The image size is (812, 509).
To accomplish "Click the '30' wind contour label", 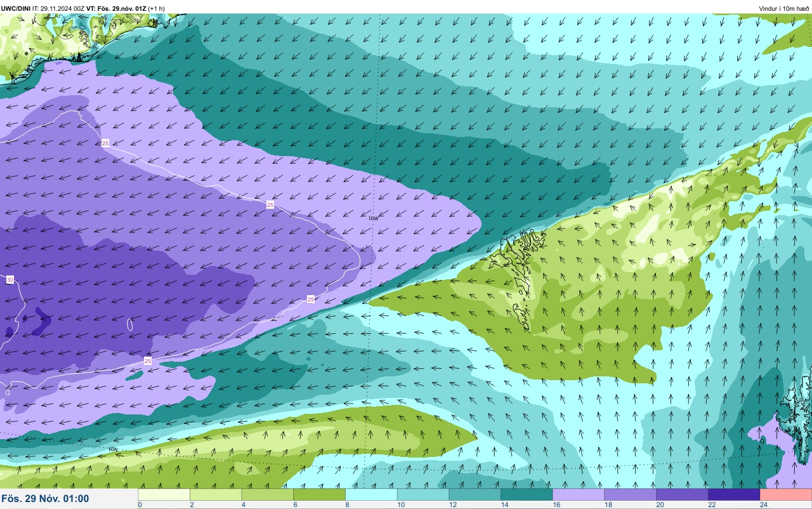I will [x=10, y=279].
